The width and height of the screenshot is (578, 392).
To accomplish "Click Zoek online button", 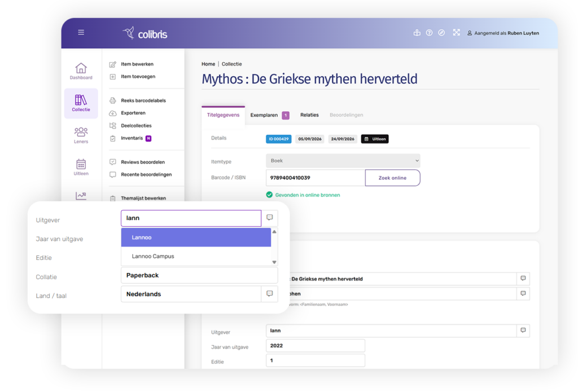I will 393,178.
